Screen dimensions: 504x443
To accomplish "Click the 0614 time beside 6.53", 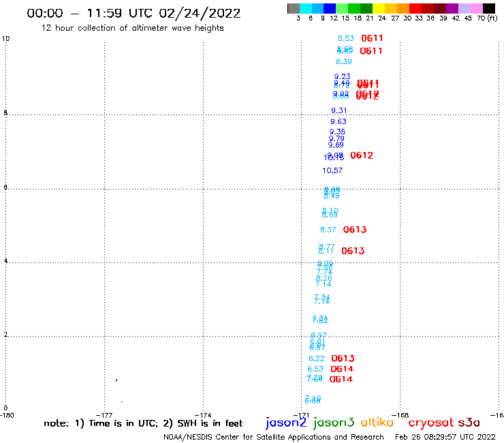I will (x=342, y=369).
